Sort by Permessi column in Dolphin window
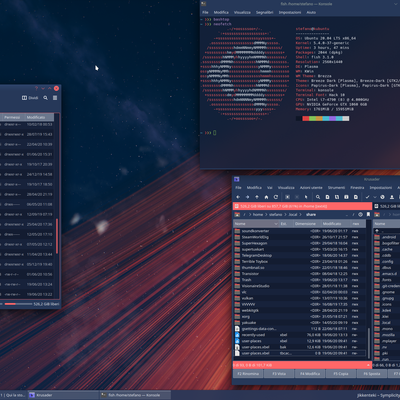400x400 pixels. (13, 117)
